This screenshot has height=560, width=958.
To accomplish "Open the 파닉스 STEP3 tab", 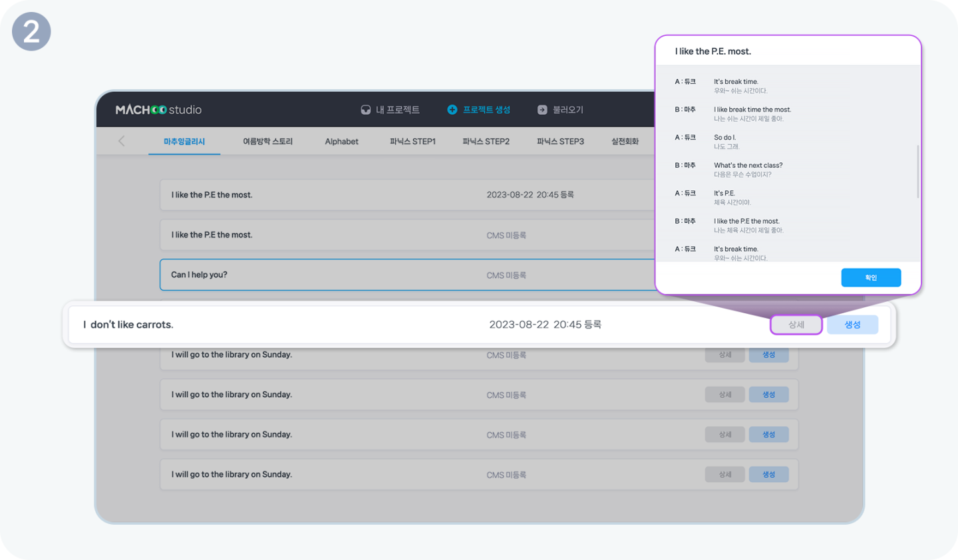I will [x=560, y=142].
